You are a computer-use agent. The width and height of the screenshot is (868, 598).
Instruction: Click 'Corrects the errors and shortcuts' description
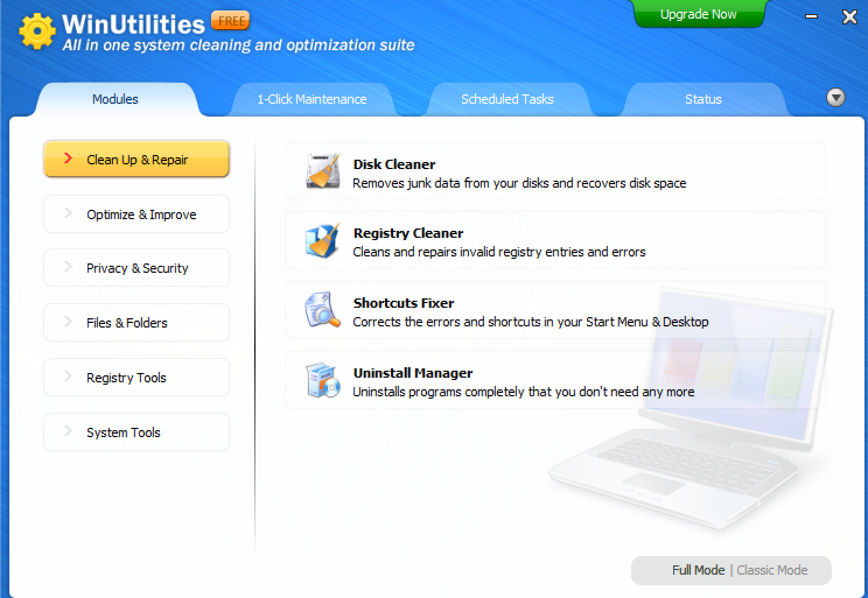531,322
